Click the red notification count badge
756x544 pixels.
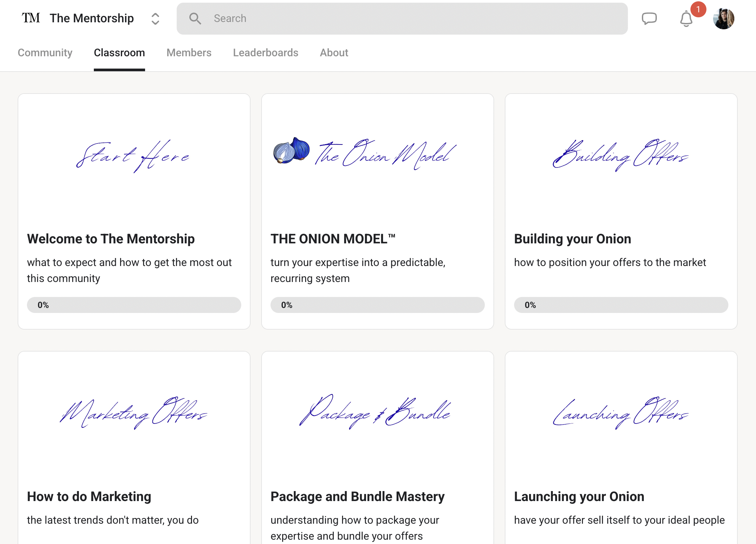click(698, 9)
